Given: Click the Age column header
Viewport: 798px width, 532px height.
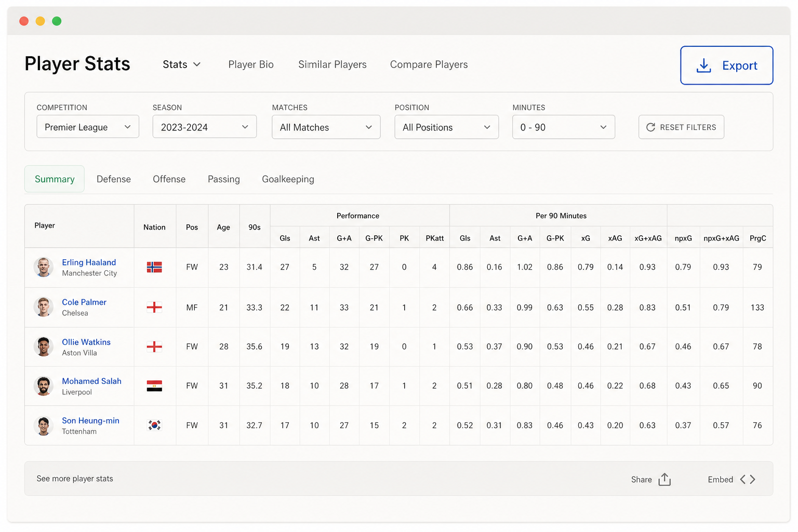Looking at the screenshot, I should tap(223, 227).
